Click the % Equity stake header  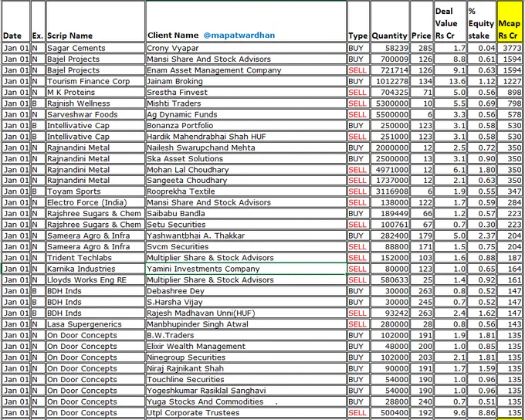(x=482, y=22)
